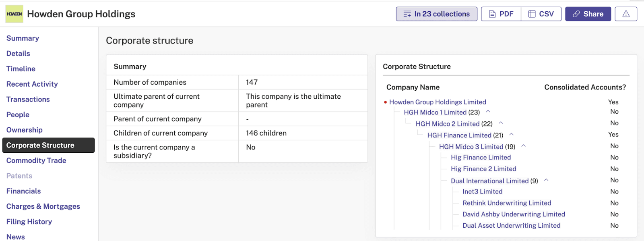
Task: Select Filing History in the sidebar
Action: pyautogui.click(x=29, y=222)
